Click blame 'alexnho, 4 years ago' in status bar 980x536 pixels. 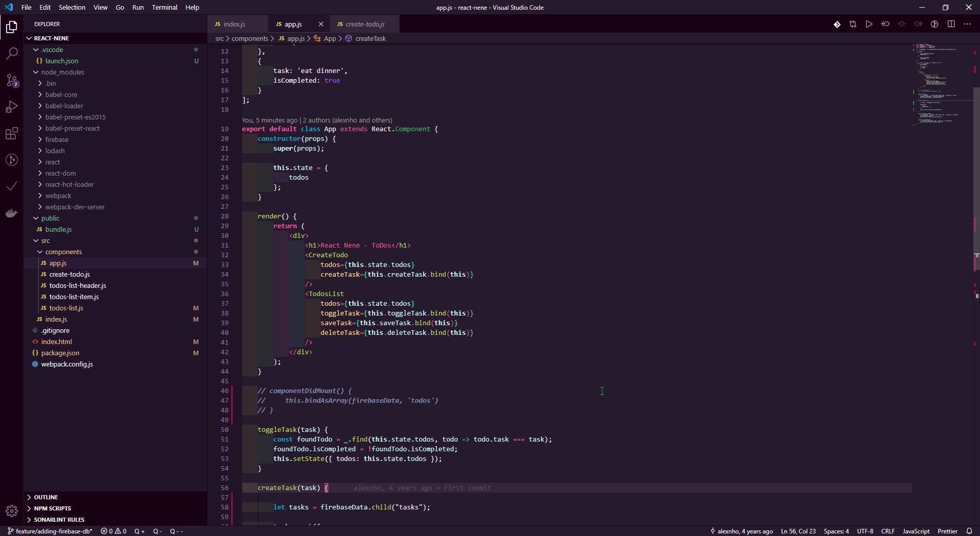tap(741, 531)
